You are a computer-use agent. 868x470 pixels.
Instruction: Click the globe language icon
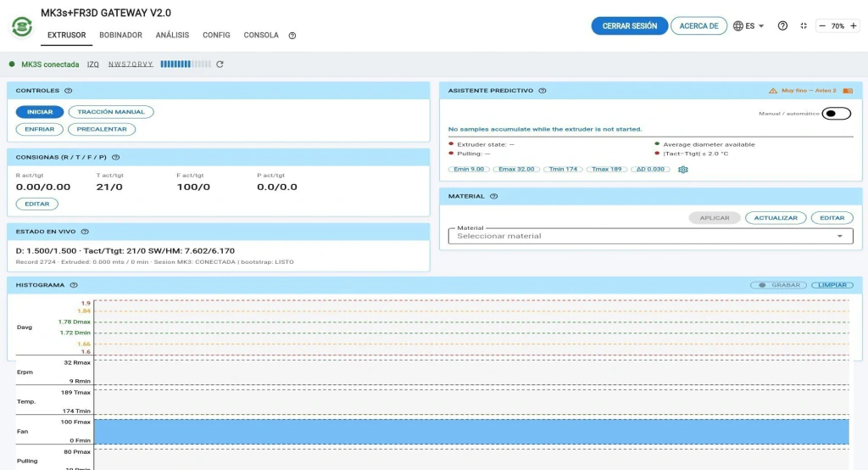point(738,26)
